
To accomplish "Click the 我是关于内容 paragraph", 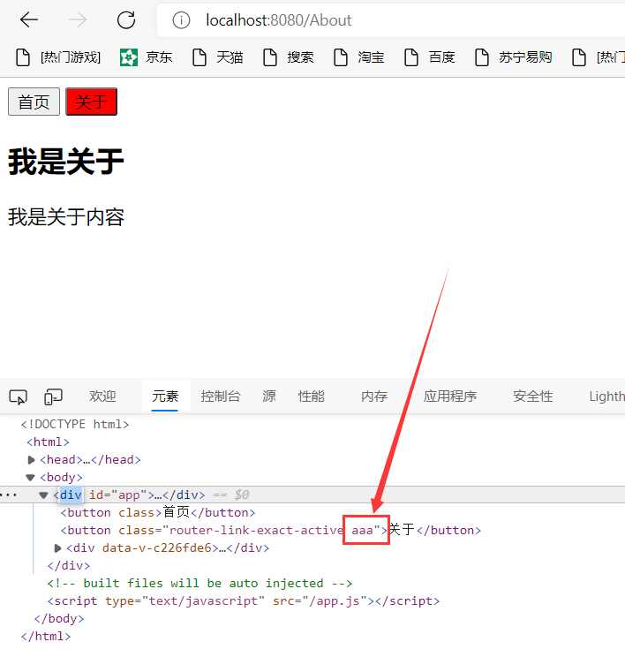I will point(66,217).
